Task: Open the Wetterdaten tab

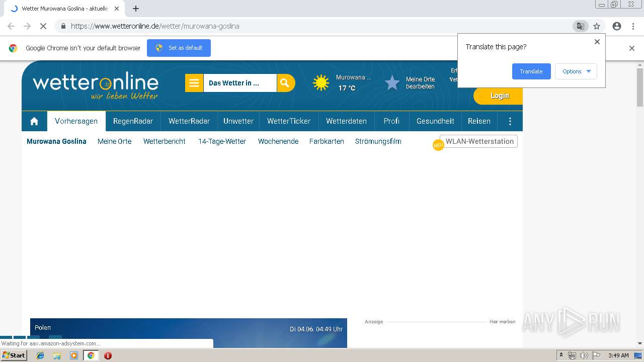Action: pyautogui.click(x=346, y=121)
